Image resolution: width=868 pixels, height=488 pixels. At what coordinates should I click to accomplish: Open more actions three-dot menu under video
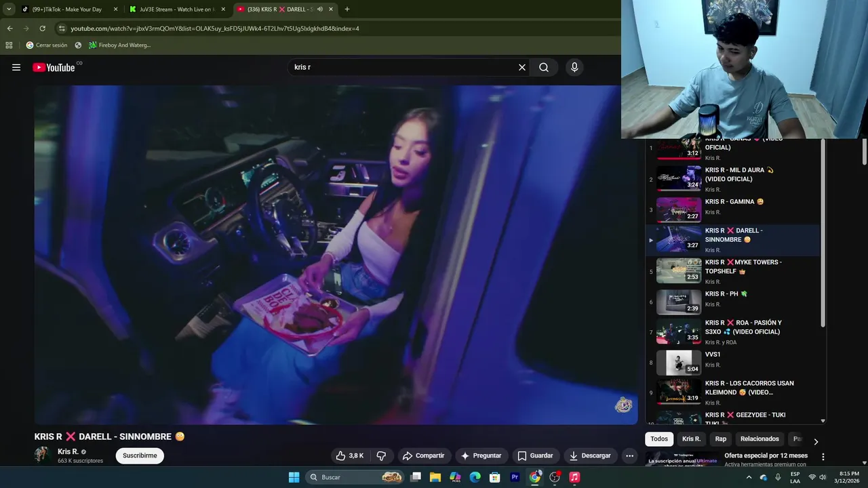click(x=629, y=455)
